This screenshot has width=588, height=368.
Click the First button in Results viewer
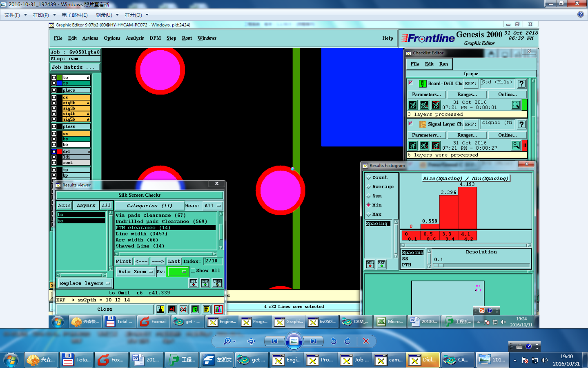pos(123,261)
